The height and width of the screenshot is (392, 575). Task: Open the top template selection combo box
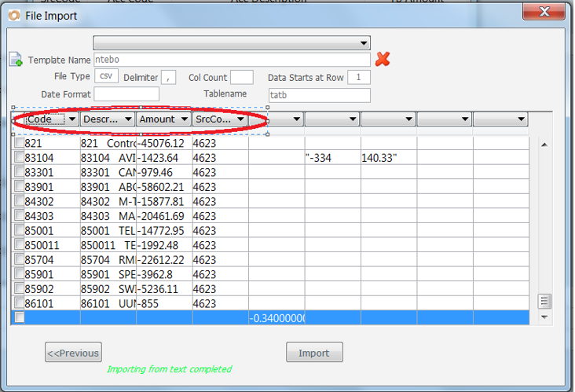tap(232, 42)
